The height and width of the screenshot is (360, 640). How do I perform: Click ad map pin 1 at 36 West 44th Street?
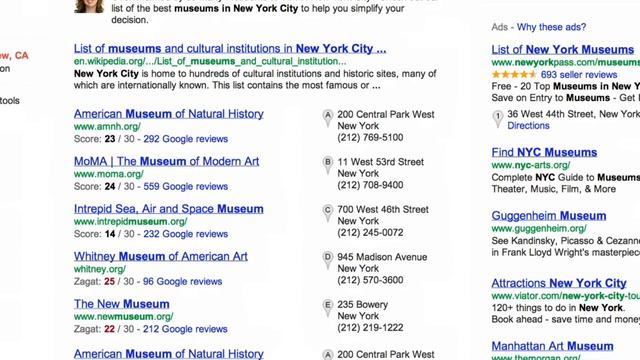tap(498, 119)
